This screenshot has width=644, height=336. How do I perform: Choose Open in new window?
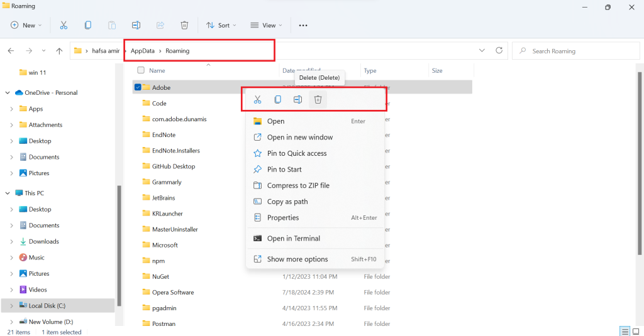[315, 137]
